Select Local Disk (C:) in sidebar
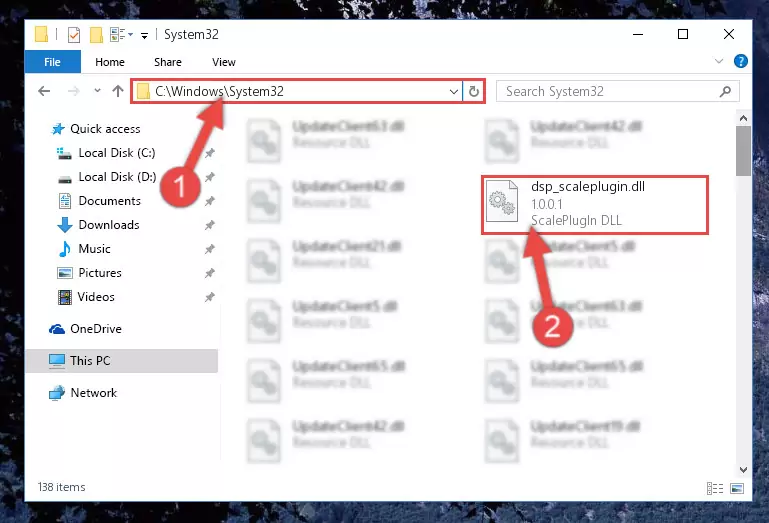This screenshot has width=769, height=523. [117, 153]
